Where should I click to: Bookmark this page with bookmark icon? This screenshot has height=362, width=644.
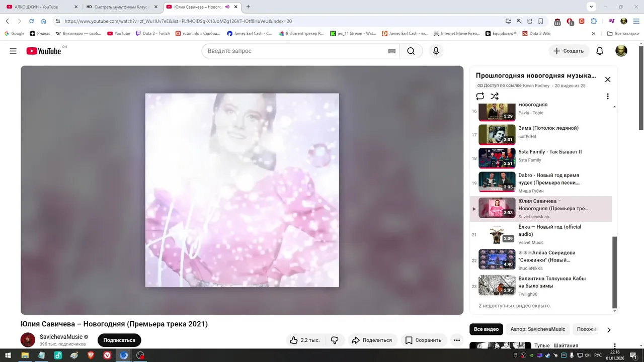pos(541,21)
